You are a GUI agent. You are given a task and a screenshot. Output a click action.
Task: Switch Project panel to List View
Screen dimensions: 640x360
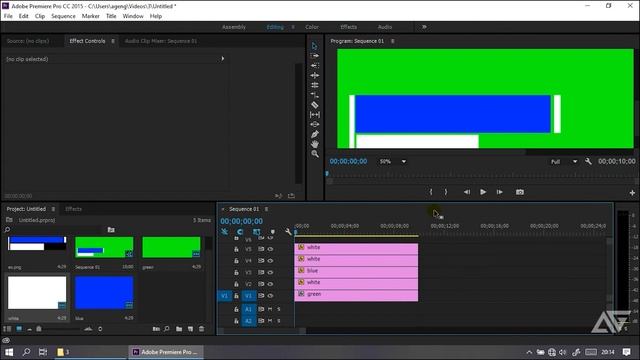[x=7, y=329]
